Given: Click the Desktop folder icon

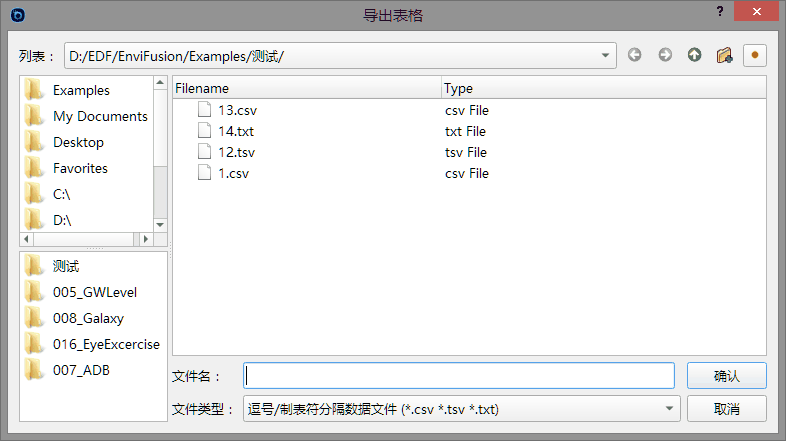Looking at the screenshot, I should tap(34, 142).
